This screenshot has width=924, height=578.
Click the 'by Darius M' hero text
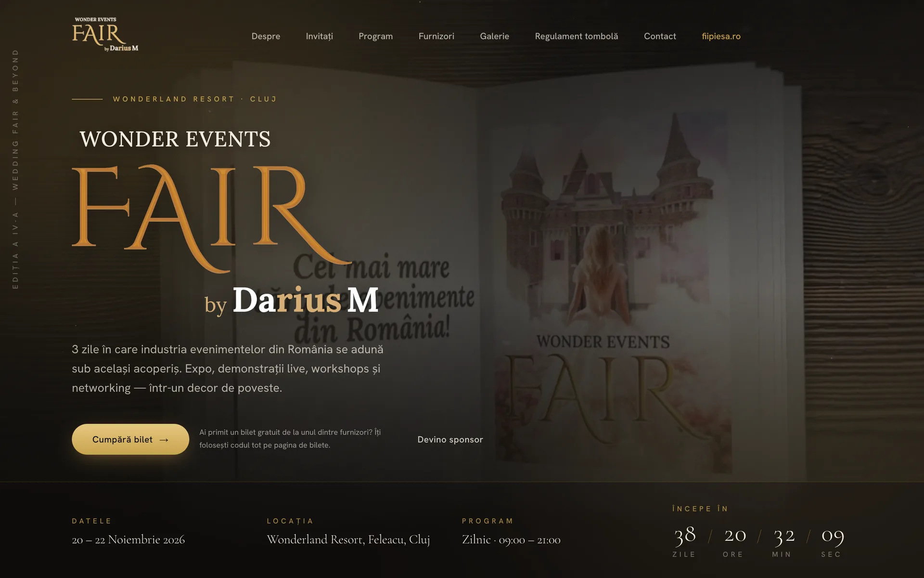[292, 301]
